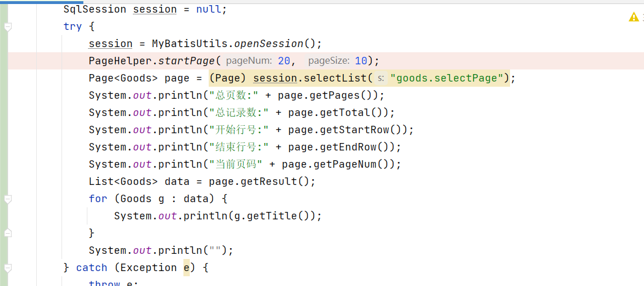Click session before the selectList call

click(x=275, y=78)
